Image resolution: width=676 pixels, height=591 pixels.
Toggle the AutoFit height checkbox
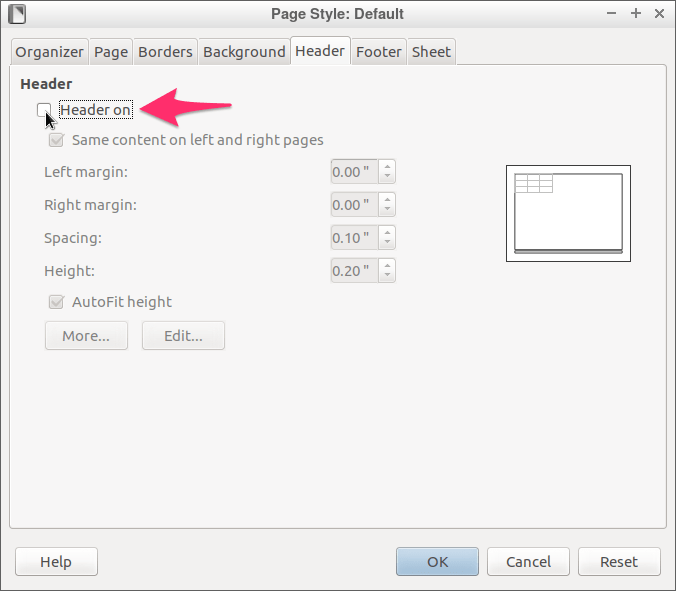pos(56,302)
